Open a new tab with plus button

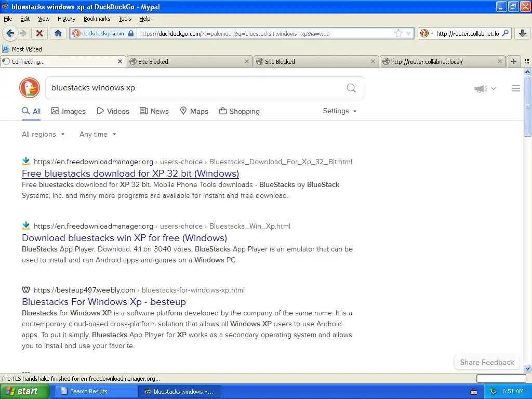click(x=514, y=61)
